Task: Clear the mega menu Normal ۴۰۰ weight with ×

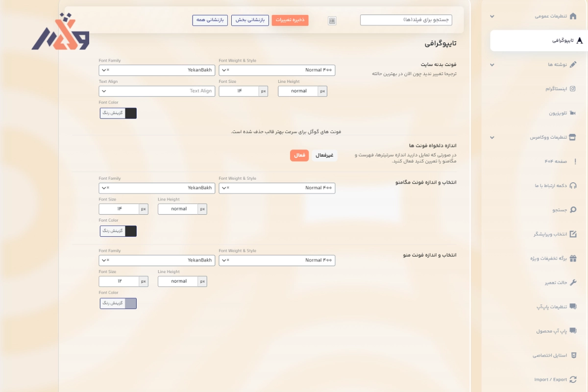Action: tap(228, 188)
